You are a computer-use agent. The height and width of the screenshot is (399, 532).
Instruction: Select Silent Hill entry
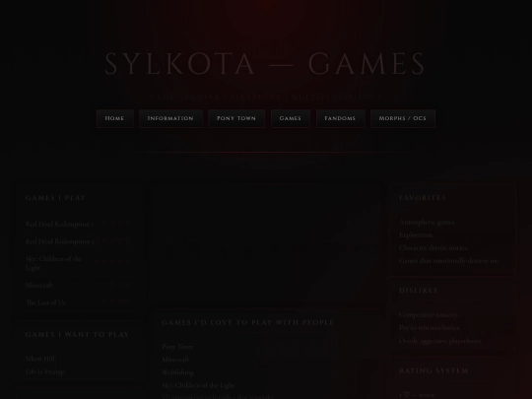click(40, 359)
